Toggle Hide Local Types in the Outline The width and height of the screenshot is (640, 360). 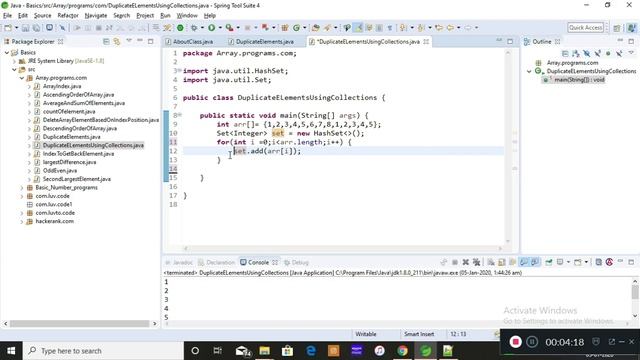coord(619,53)
